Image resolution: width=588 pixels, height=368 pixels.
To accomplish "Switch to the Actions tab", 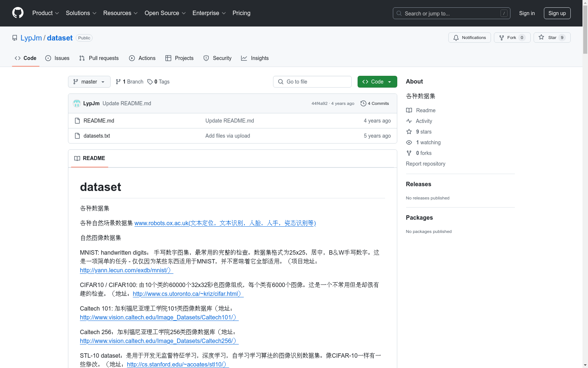I will [142, 58].
